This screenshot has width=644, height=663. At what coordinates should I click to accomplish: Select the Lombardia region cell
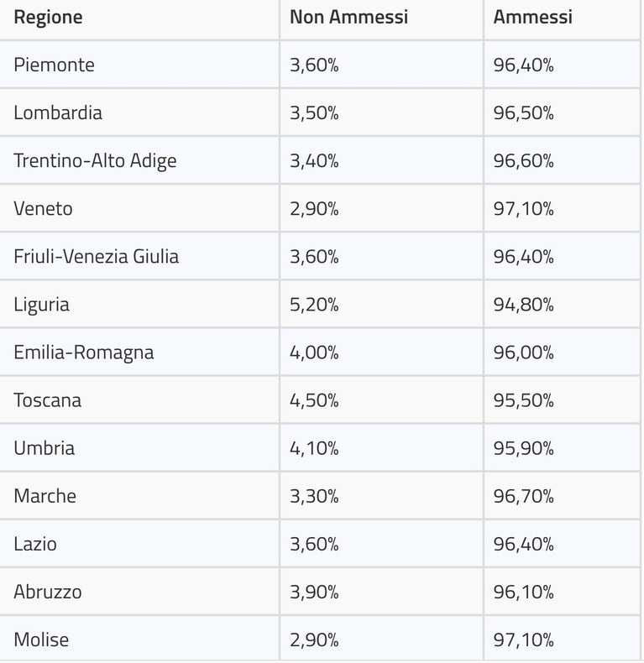coord(58,113)
